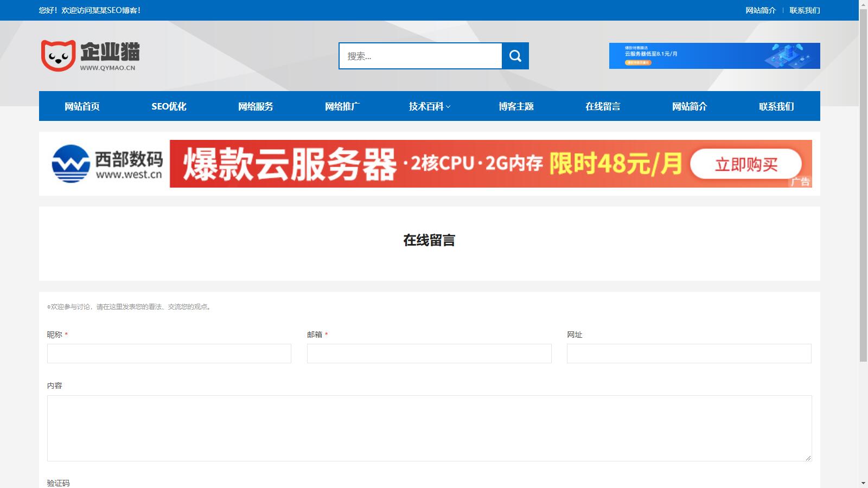This screenshot has height=488, width=868.
Task: Open 网络服务 in navigation bar
Action: point(256,106)
